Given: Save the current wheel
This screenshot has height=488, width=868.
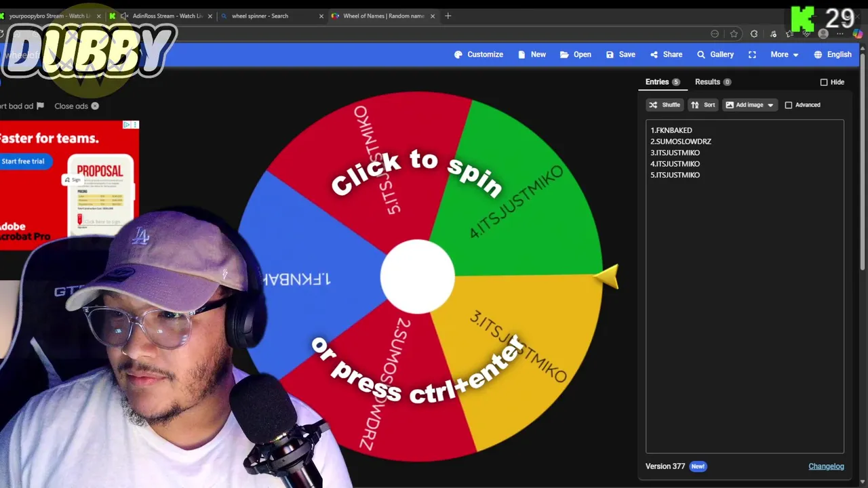Looking at the screenshot, I should point(620,54).
